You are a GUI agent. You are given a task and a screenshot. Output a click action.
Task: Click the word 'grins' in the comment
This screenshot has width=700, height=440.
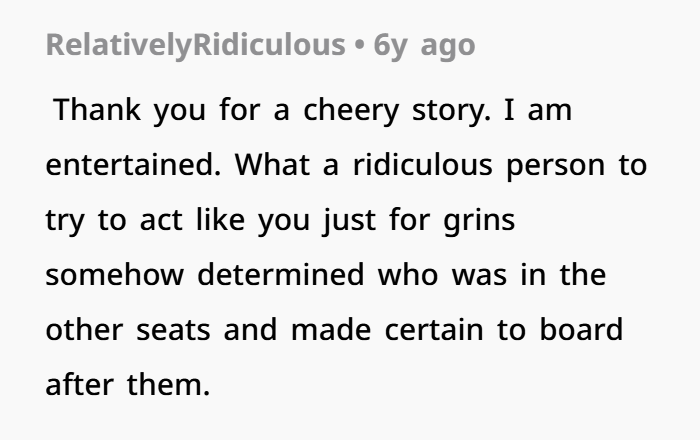click(x=479, y=221)
